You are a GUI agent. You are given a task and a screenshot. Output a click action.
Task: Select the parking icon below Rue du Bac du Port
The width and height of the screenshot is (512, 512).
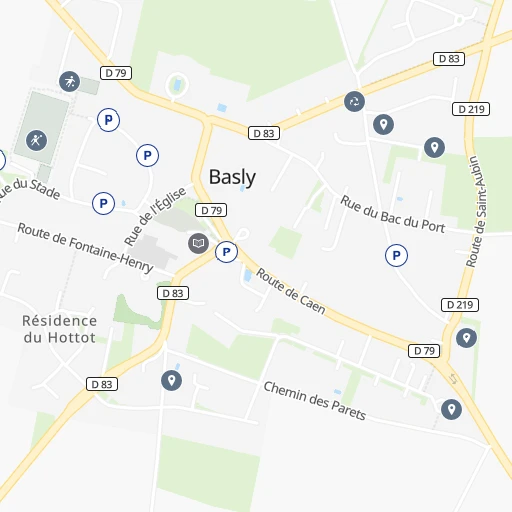point(396,256)
